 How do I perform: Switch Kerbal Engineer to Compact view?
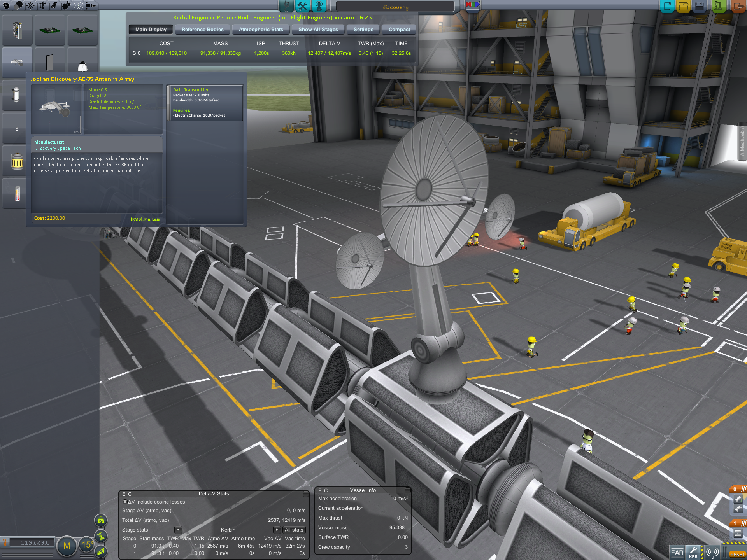(x=399, y=30)
